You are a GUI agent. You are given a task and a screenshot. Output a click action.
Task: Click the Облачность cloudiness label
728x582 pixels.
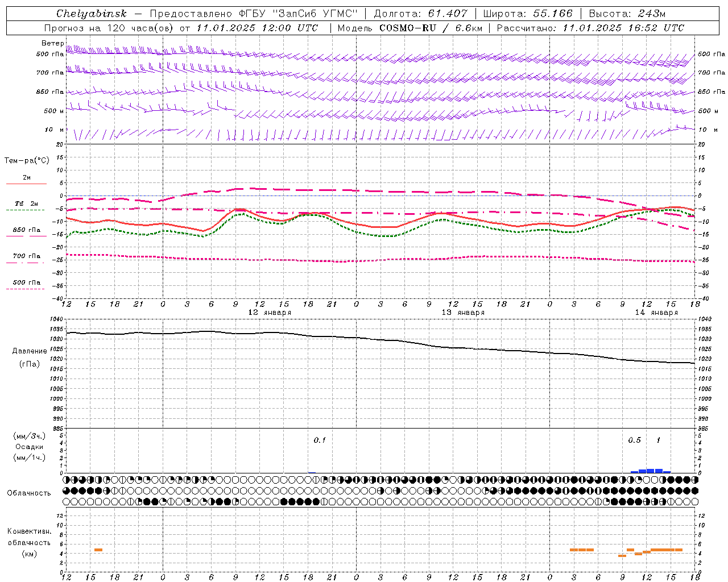(29, 493)
